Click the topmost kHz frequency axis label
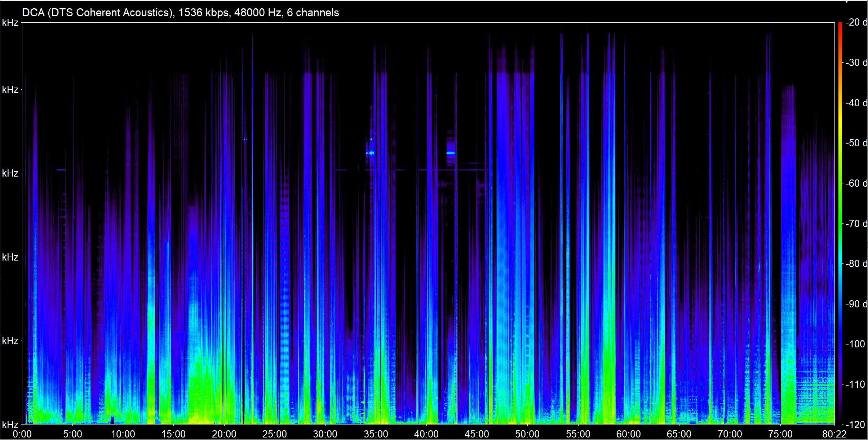The height and width of the screenshot is (440, 868). click(10, 23)
